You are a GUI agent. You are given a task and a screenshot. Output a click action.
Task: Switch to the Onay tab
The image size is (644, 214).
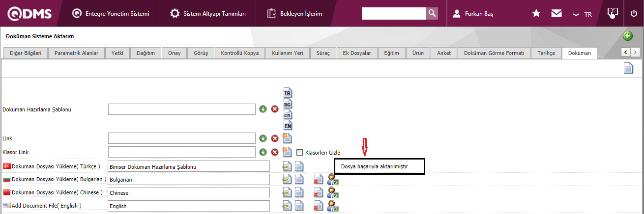[x=174, y=53]
